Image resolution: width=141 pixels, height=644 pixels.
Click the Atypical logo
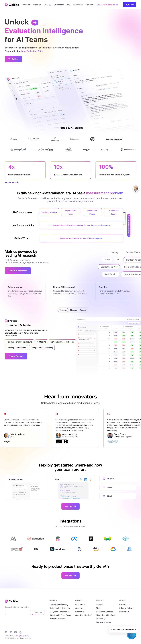[x=18, y=150]
